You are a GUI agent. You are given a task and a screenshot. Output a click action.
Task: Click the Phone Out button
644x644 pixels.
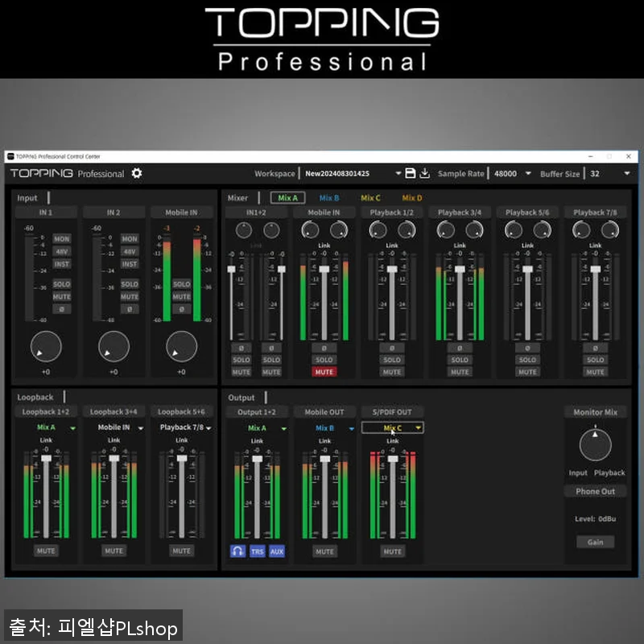595,491
